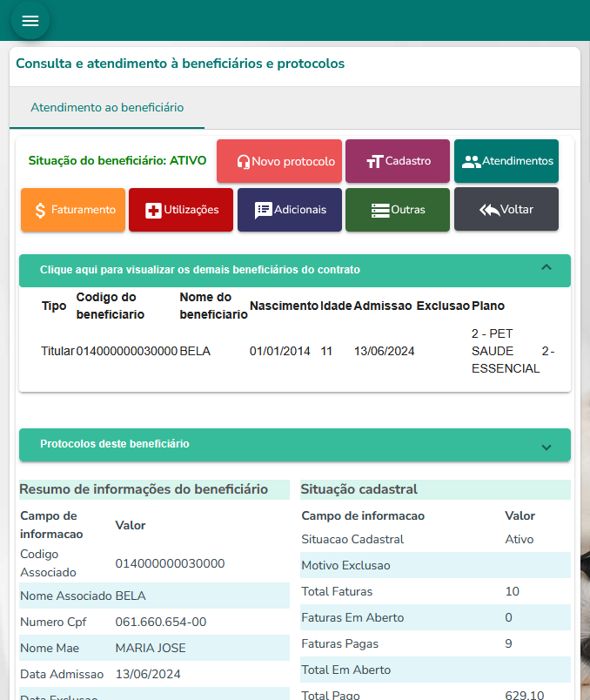Click the contract beneficiaries panel header text
Screen dimensions: 590x700
click(x=200, y=270)
